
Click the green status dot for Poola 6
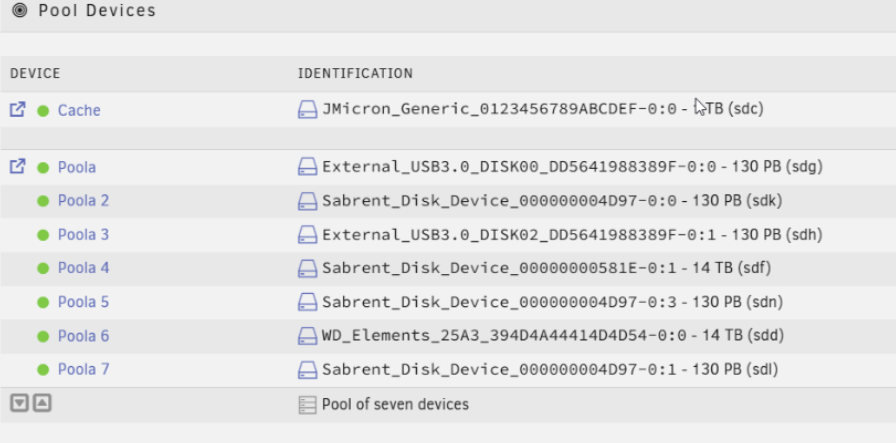pos(43,336)
